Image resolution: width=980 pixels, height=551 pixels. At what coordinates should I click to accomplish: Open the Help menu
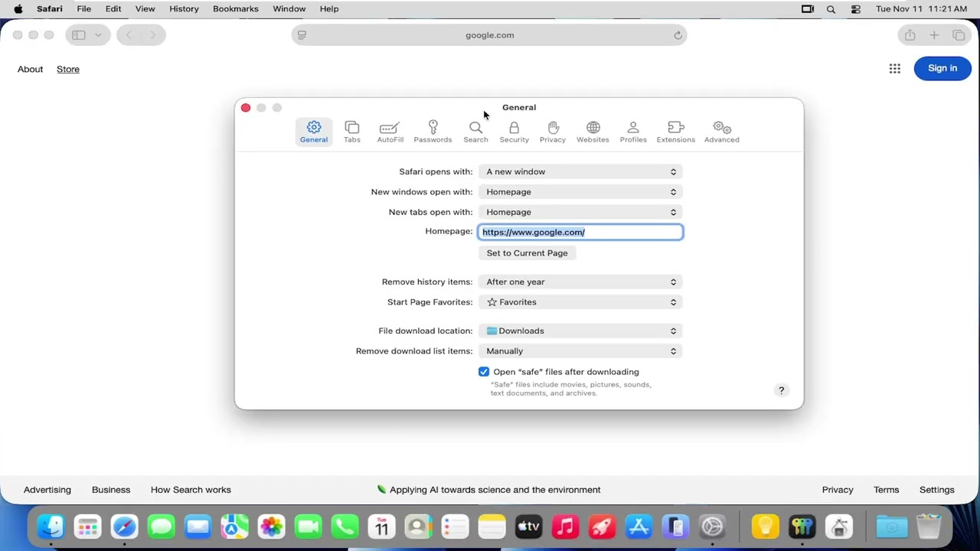329,8
